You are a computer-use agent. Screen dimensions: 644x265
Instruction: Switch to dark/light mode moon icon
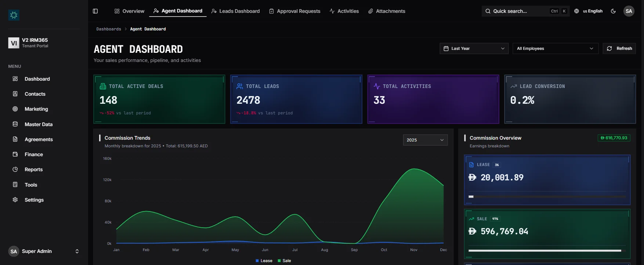[613, 11]
